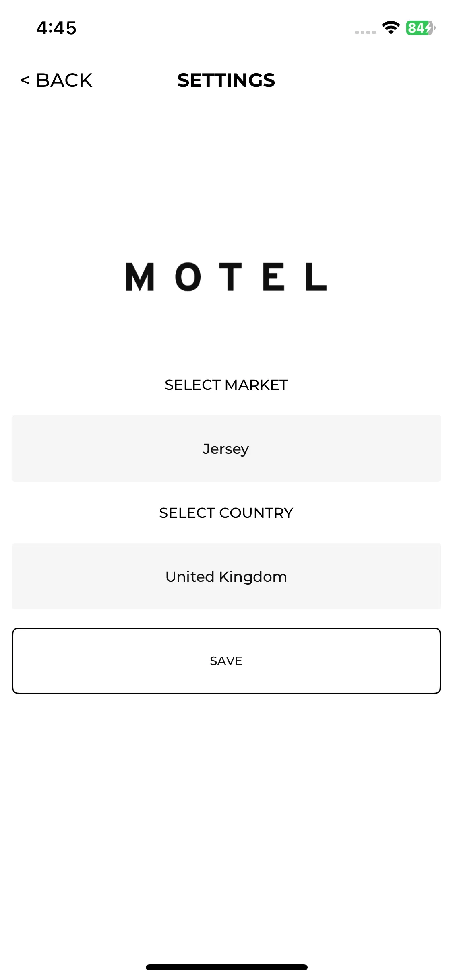Tap the letter M in the logo
The width and height of the screenshot is (453, 980).
pos(140,277)
